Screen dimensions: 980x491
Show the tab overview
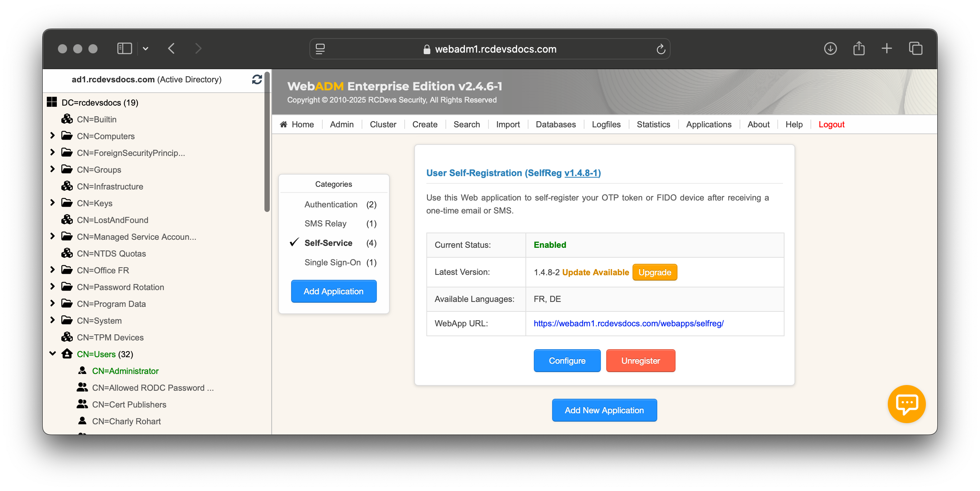point(916,48)
